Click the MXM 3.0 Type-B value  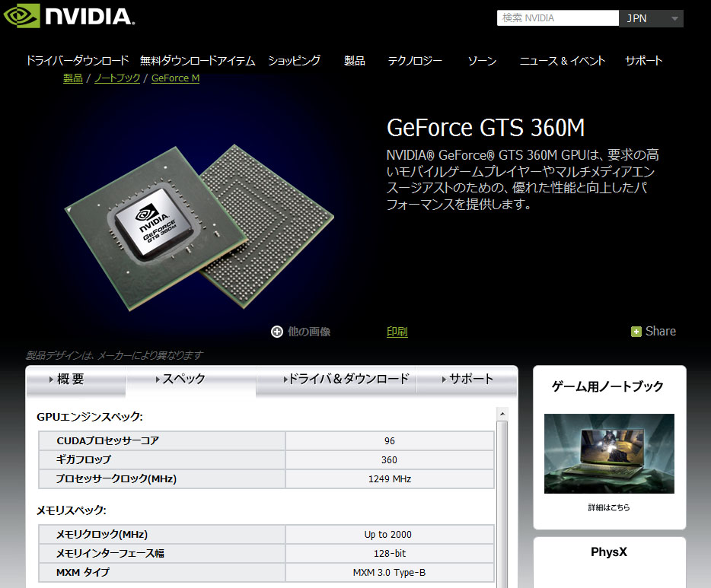click(390, 573)
